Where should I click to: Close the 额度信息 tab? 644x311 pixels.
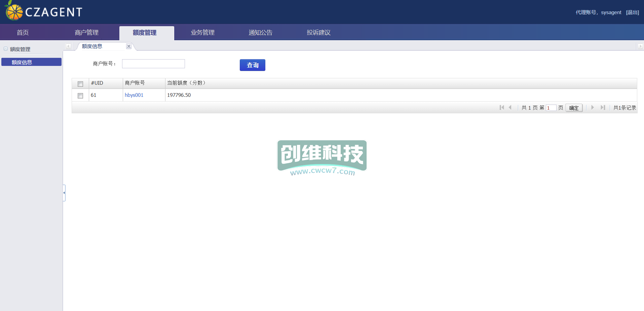[129, 46]
